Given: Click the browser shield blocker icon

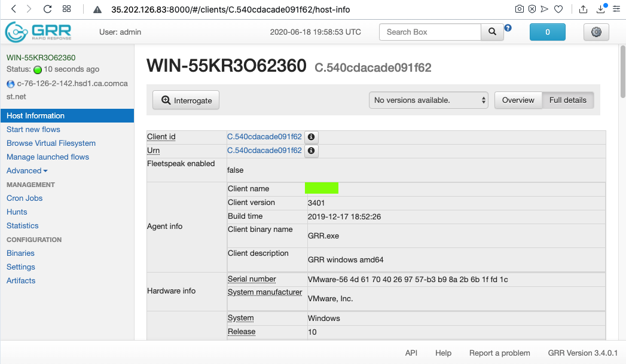Looking at the screenshot, I should (532, 9).
